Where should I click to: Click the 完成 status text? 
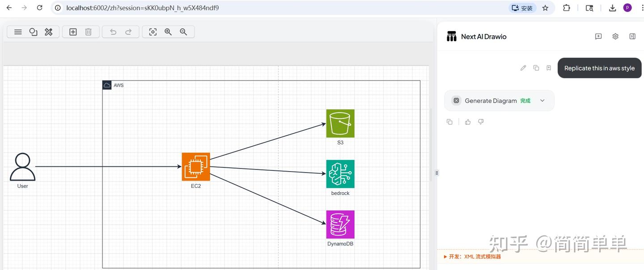pos(525,101)
